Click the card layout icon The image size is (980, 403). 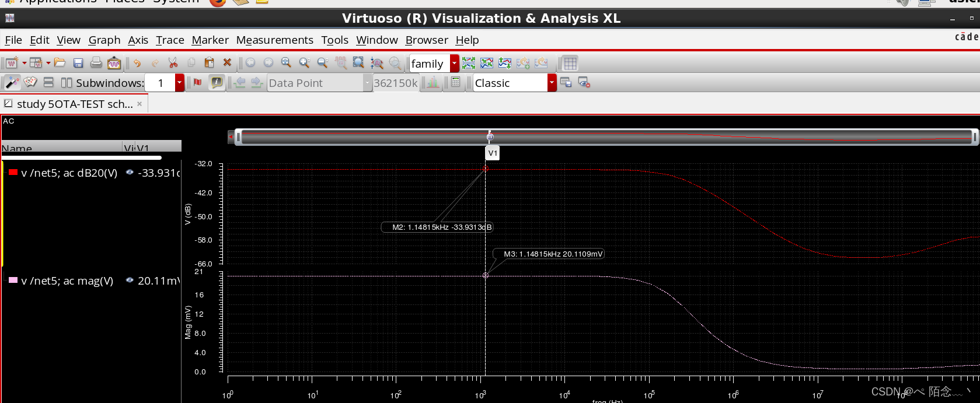tap(30, 83)
